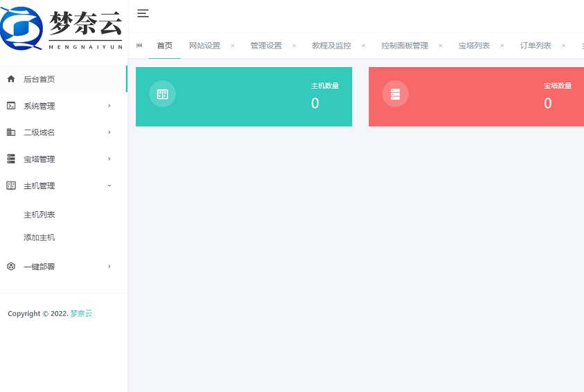
Task: Click the 0 count under 宝塔数量
Action: point(548,103)
